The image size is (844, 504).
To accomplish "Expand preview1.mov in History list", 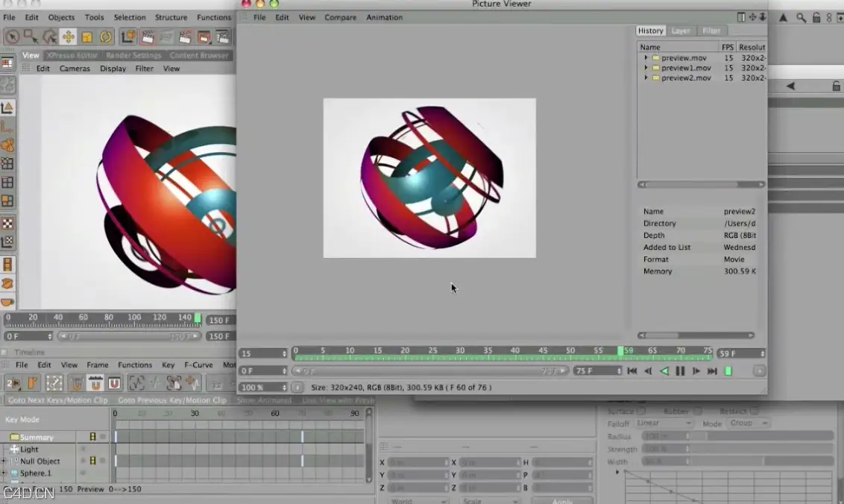I will [646, 67].
